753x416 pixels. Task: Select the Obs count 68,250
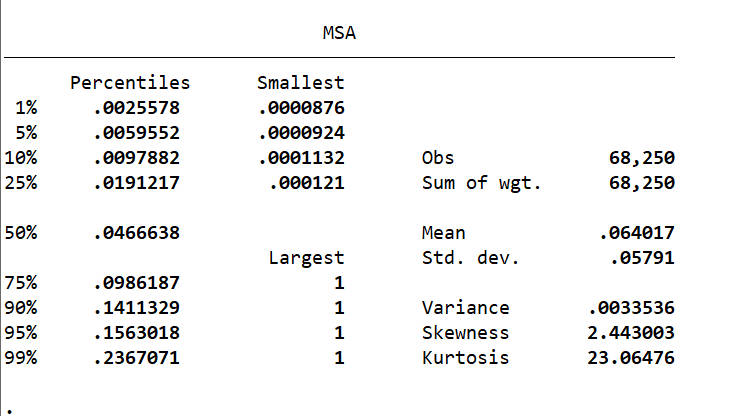tap(641, 158)
